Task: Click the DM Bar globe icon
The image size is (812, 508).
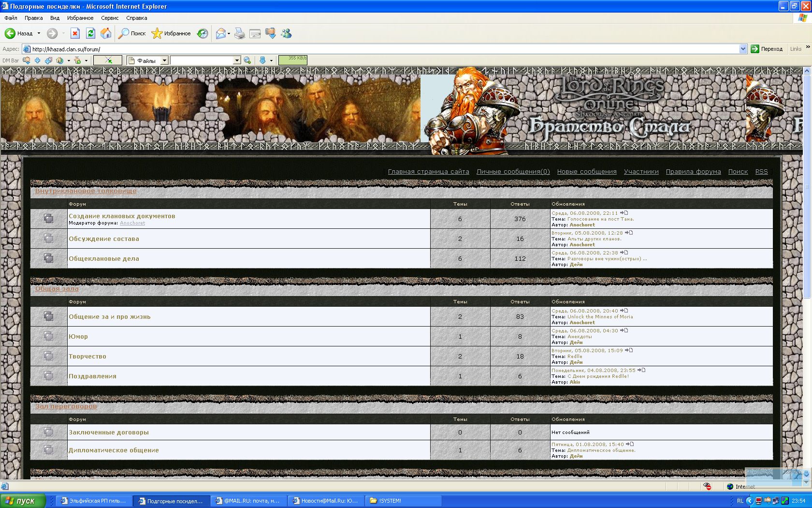Action: tap(60, 60)
